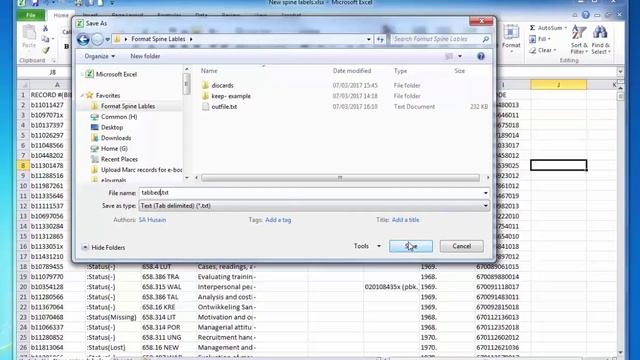
Task: Click the Forward navigation arrow in Save As
Action: [x=97, y=39]
